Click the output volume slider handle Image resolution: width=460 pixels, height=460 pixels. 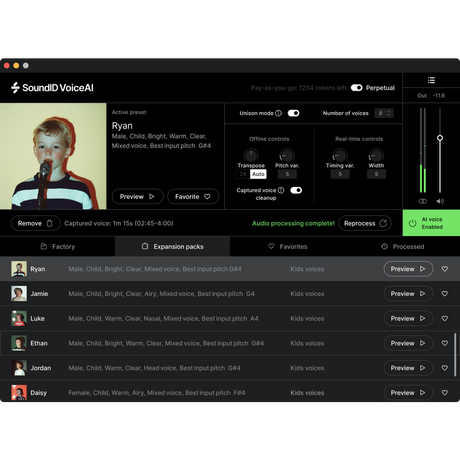click(440, 138)
